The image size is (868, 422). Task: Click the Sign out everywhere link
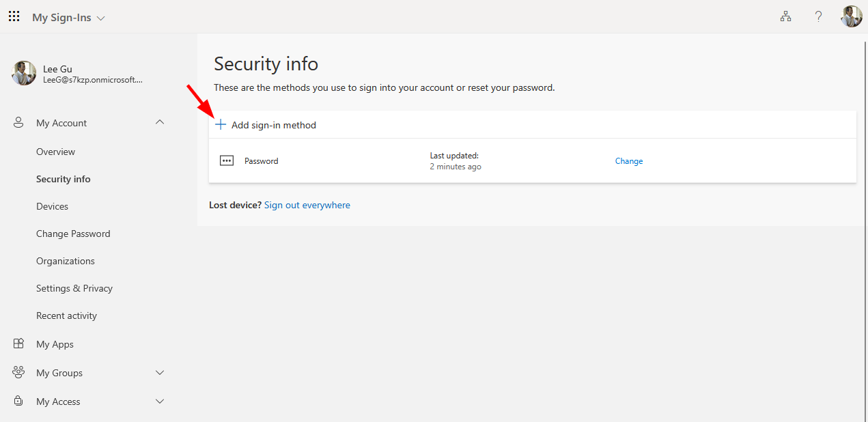point(307,205)
